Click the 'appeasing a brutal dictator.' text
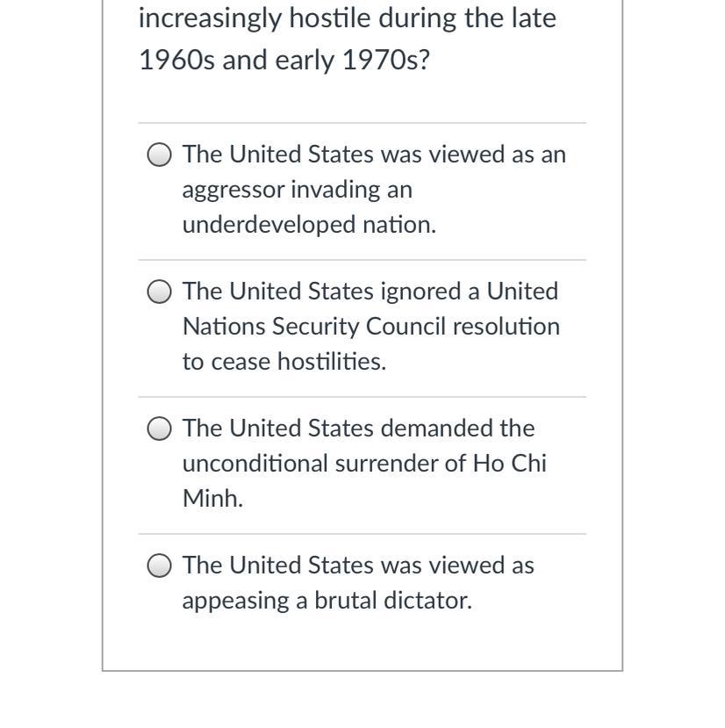The height and width of the screenshot is (728, 725). [x=327, y=601]
